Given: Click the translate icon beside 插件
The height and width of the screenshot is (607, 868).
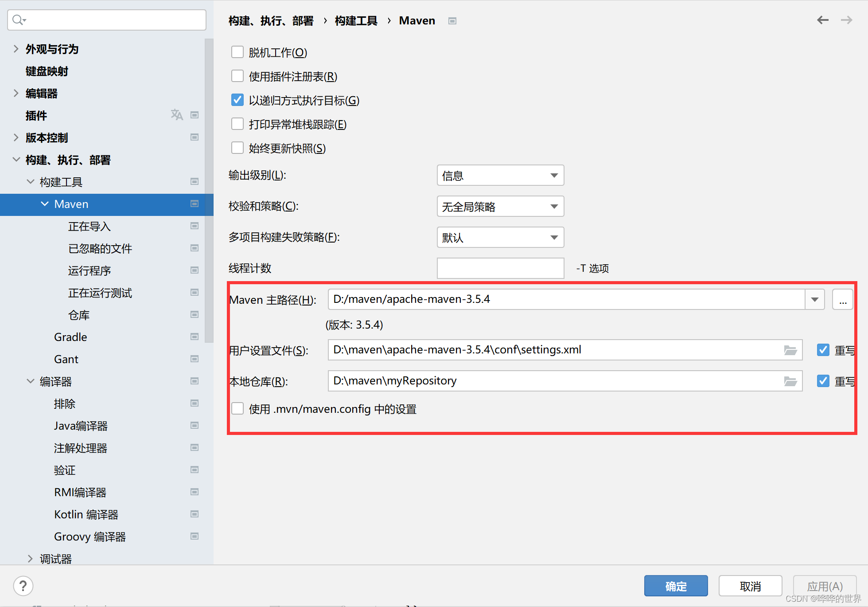Looking at the screenshot, I should [177, 115].
